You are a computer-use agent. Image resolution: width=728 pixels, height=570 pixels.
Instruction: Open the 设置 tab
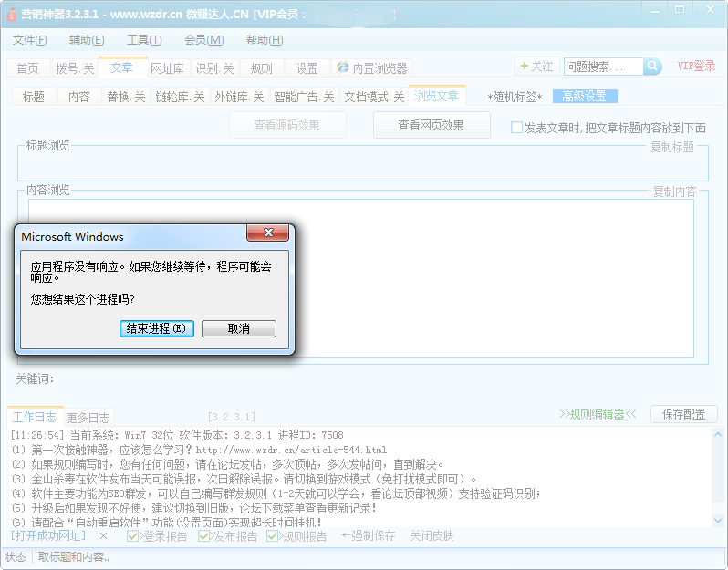pos(307,68)
